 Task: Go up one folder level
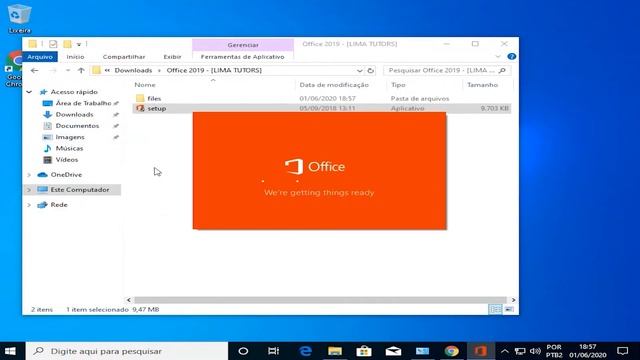pyautogui.click(x=81, y=71)
